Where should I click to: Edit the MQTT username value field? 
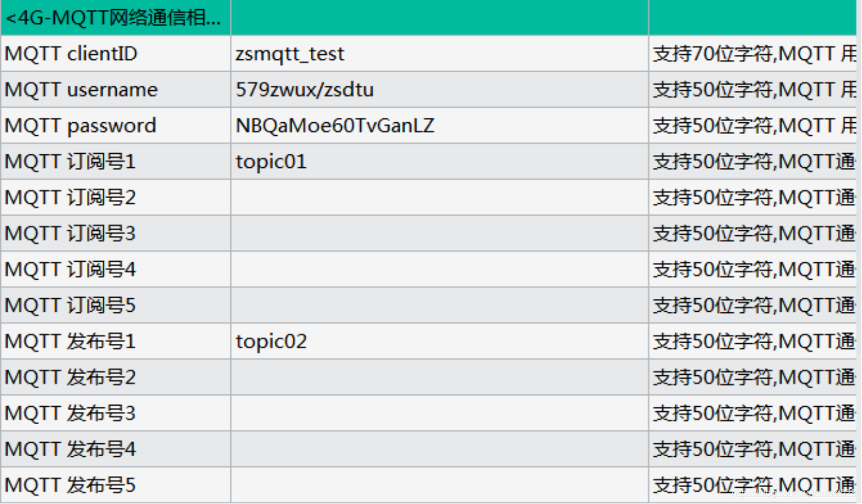click(439, 90)
